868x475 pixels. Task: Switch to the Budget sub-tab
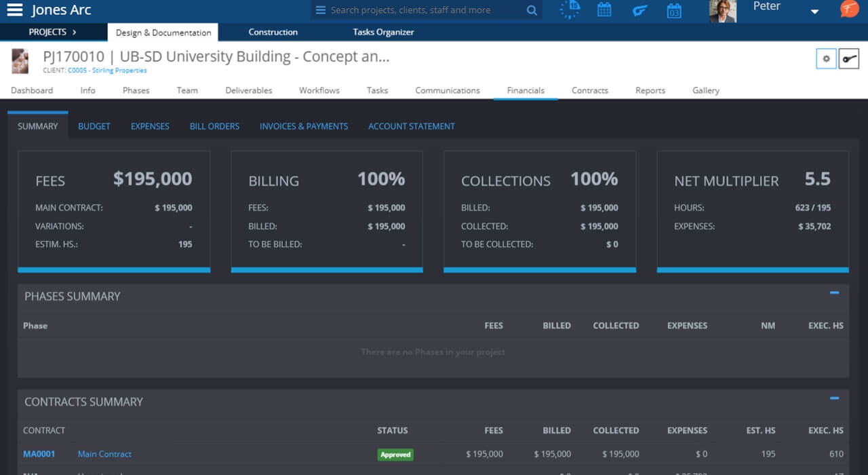pyautogui.click(x=94, y=126)
